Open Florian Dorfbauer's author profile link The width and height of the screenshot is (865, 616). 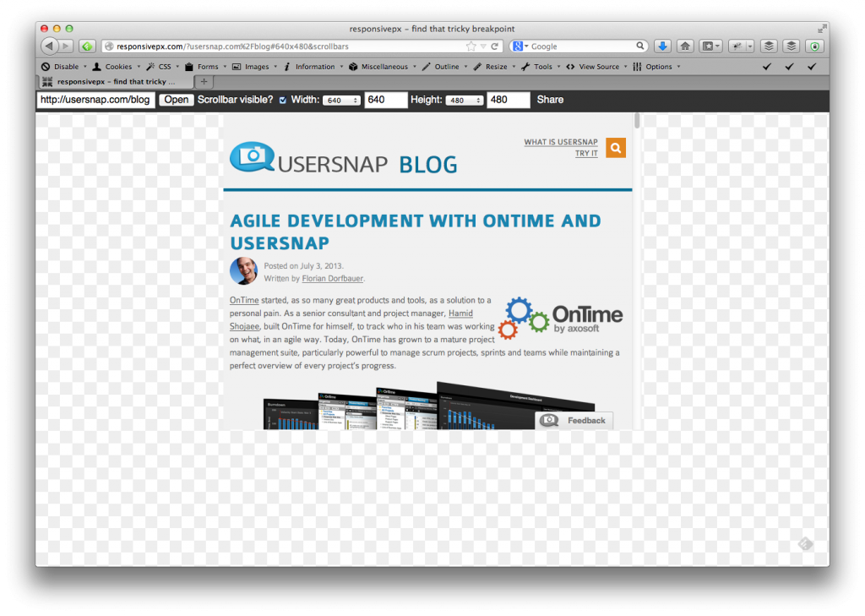pos(332,278)
